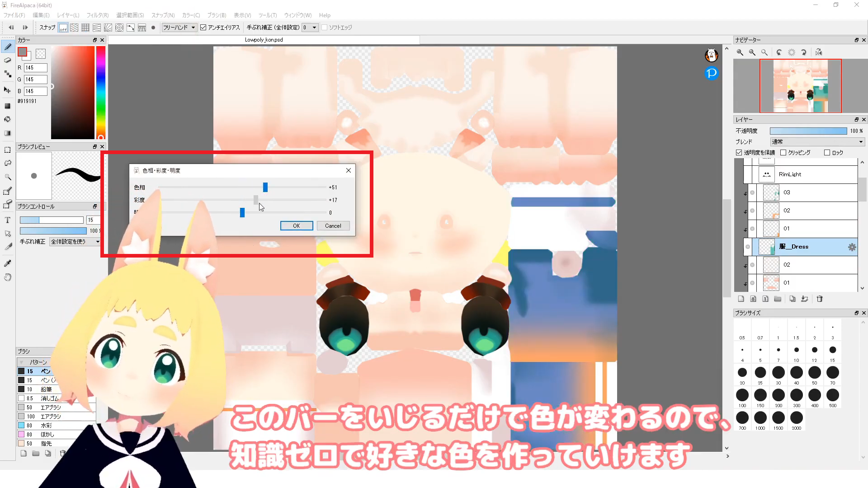868x488 pixels.
Task: Delete the selected layer with trash icon
Action: [820, 299]
